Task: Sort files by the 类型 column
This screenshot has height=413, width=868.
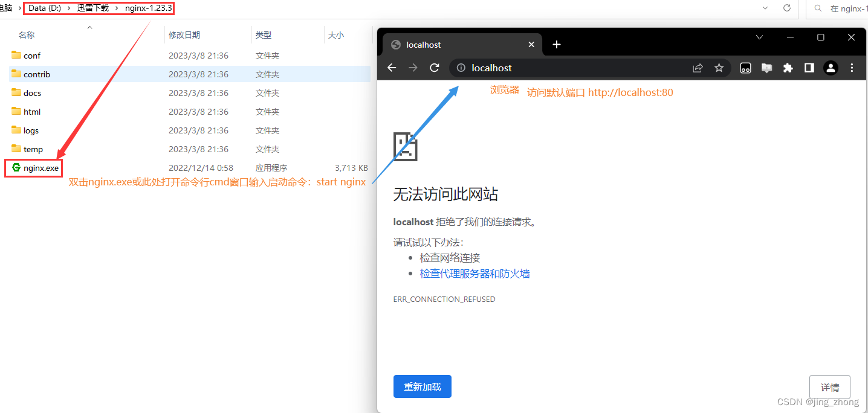Action: click(264, 35)
